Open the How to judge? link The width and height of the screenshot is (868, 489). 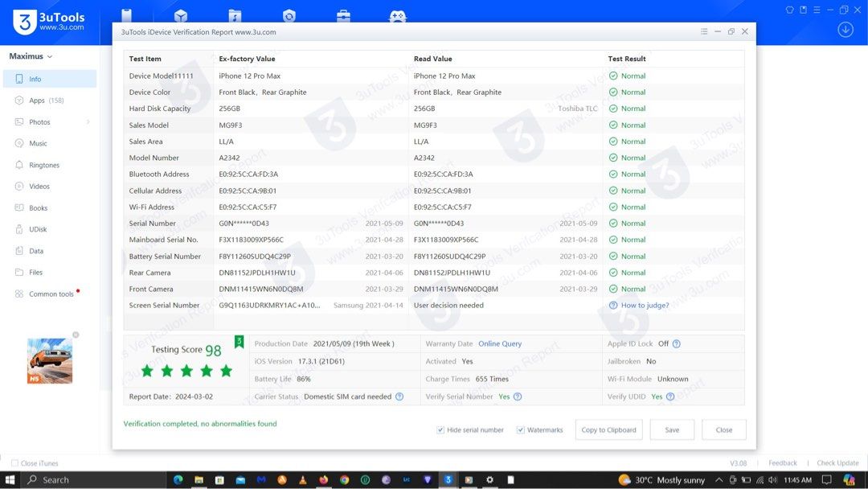click(645, 305)
